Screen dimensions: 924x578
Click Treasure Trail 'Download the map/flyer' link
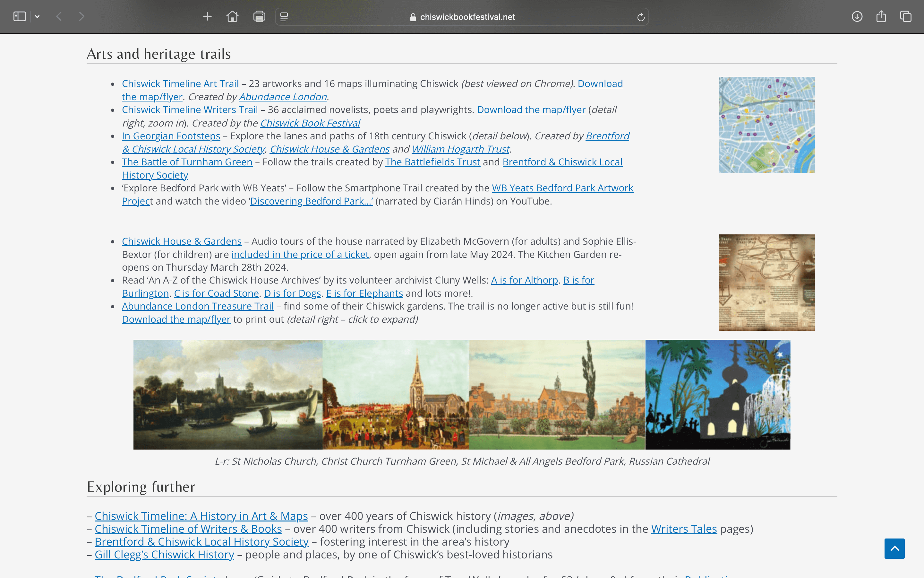click(176, 319)
